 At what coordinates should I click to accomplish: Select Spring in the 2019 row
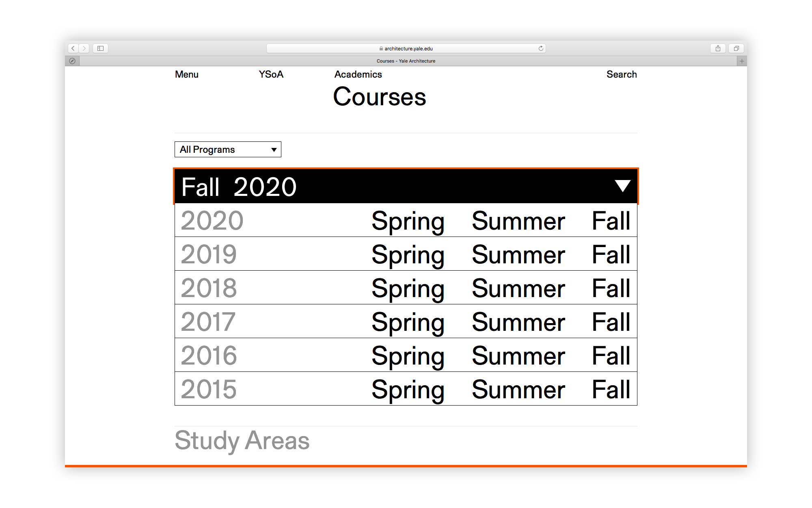[408, 255]
